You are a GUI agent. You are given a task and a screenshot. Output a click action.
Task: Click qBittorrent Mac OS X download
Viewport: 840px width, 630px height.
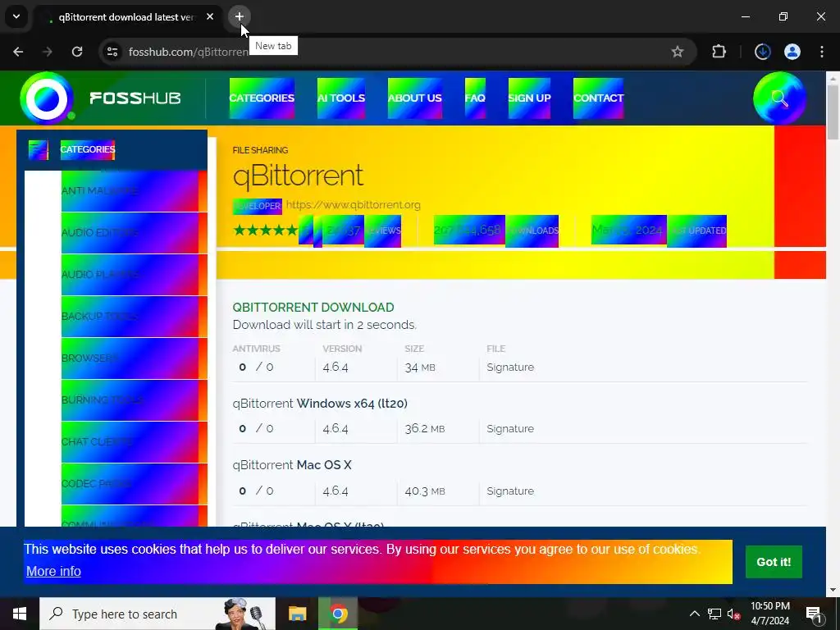coord(292,465)
